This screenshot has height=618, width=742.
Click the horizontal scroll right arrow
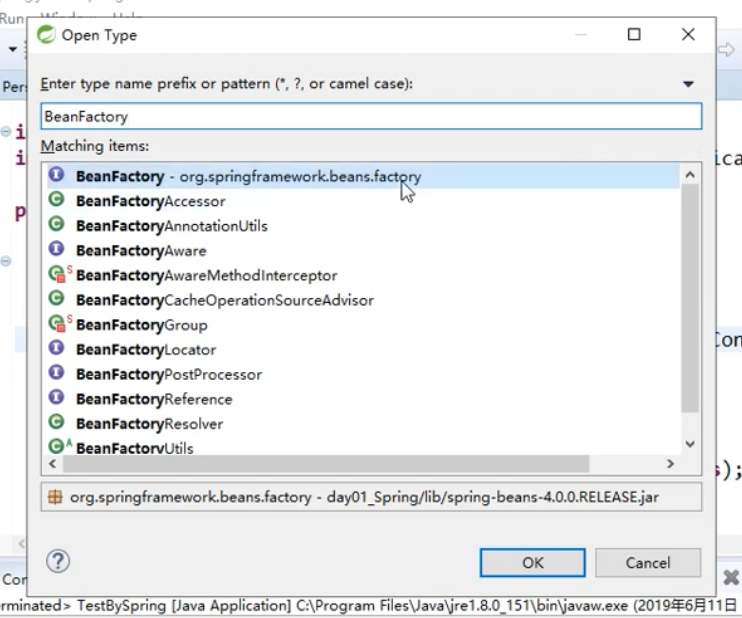pyautogui.click(x=670, y=464)
